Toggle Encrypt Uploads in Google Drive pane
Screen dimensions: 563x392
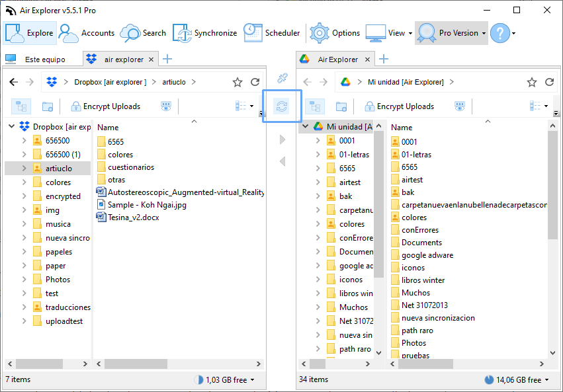pos(400,106)
